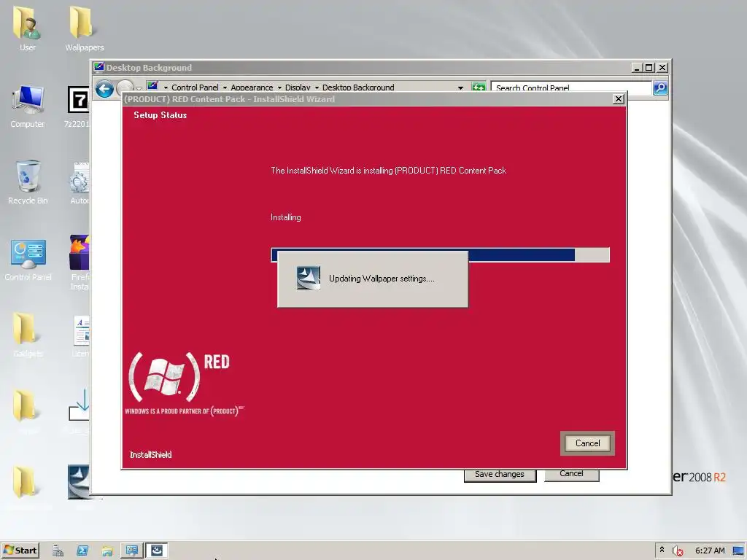Viewport: 747px width, 560px height.
Task: Select the Gadgets folder on desktop
Action: [x=27, y=334]
